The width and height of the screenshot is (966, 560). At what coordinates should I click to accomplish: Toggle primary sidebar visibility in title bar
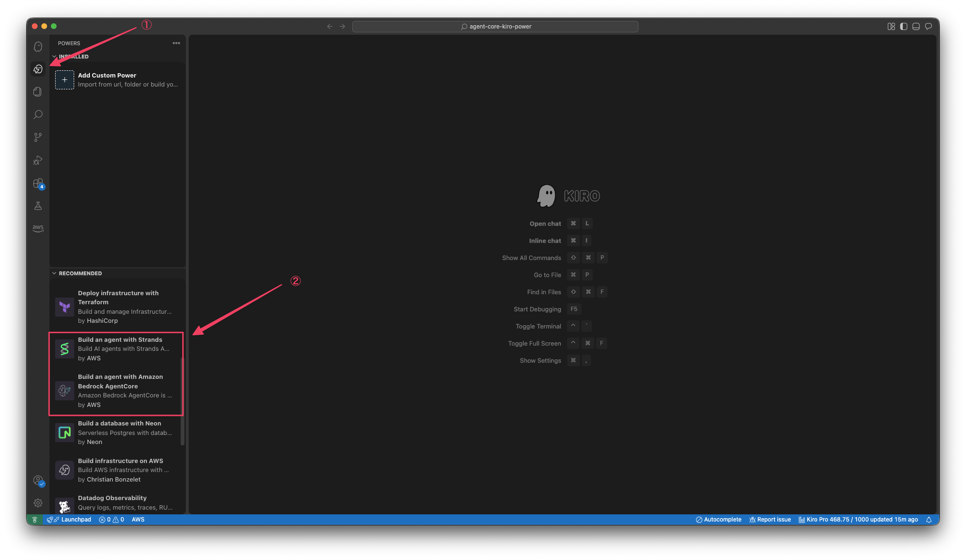(904, 27)
